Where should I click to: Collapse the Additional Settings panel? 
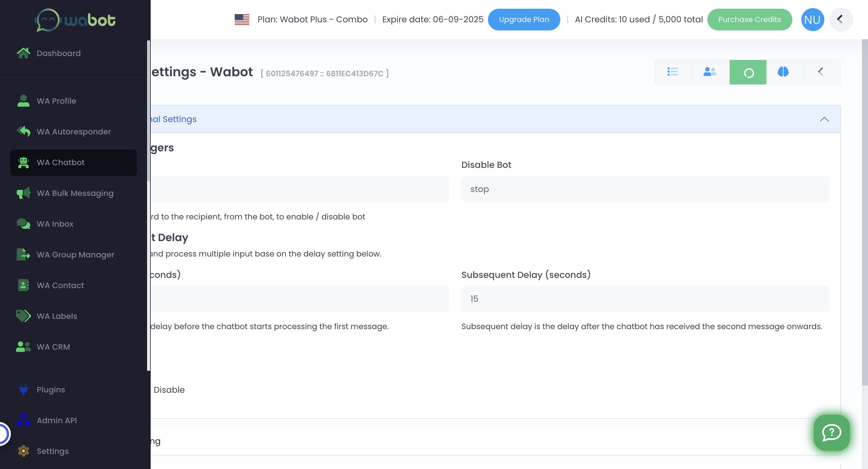[825, 119]
